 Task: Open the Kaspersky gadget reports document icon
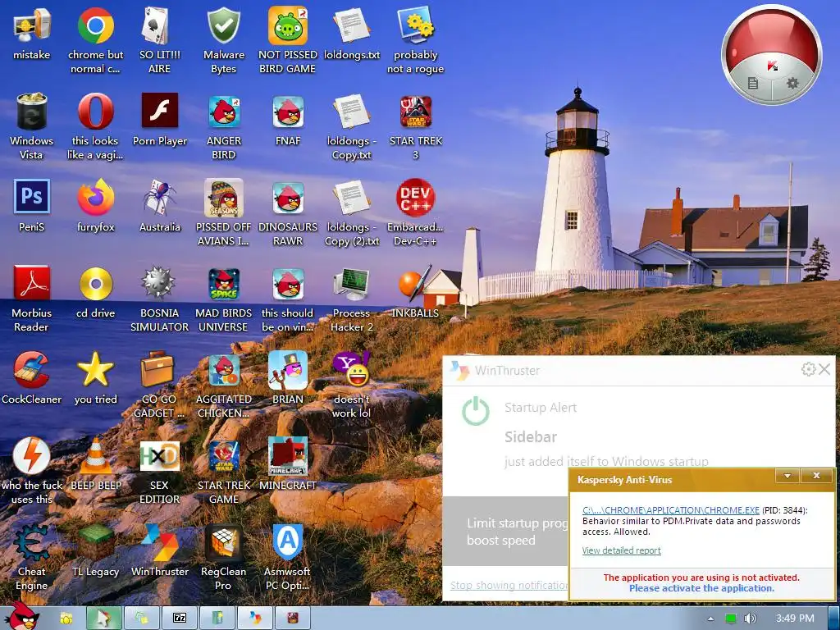pyautogui.click(x=753, y=83)
